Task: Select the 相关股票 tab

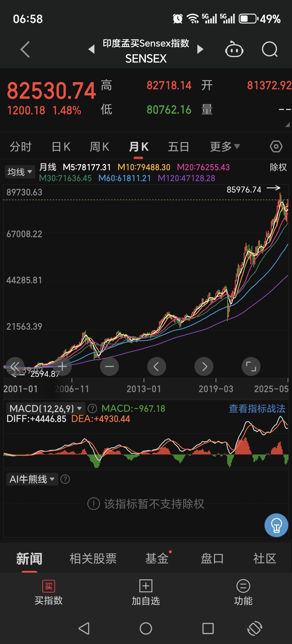Action: coord(93,559)
